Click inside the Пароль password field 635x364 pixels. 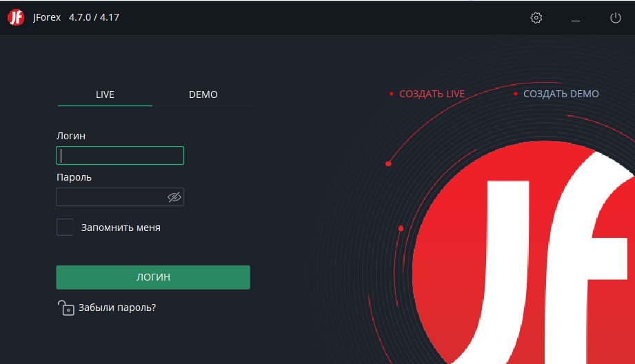pos(110,197)
